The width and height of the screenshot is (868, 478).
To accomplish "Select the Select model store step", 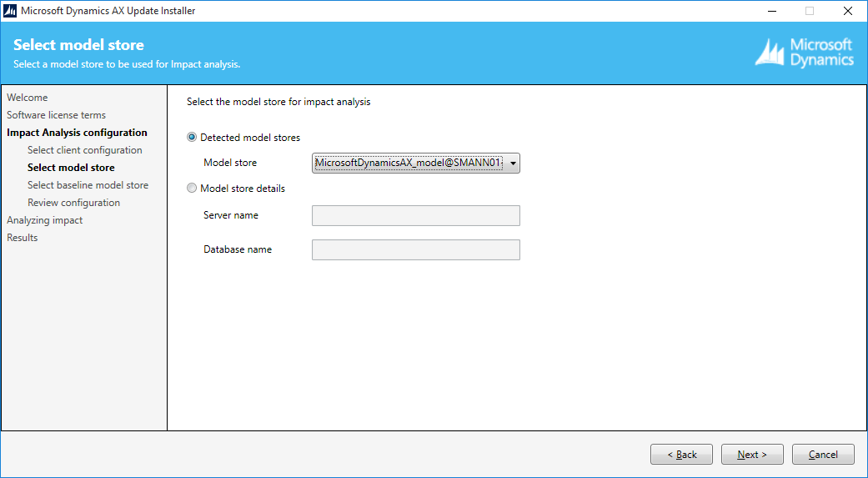I will [71, 168].
